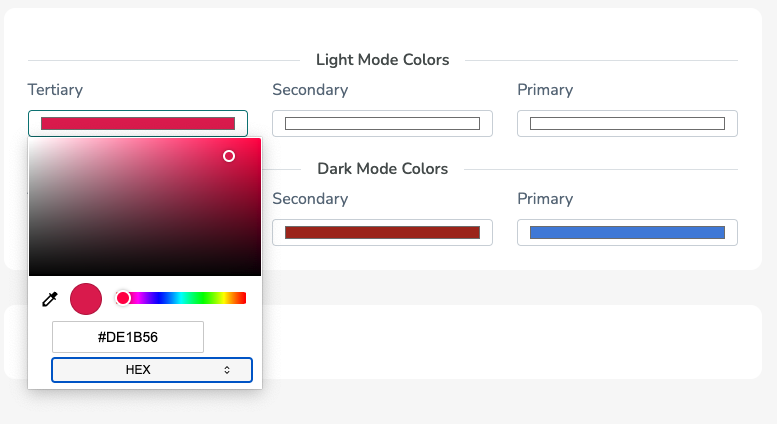This screenshot has width=777, height=424.
Task: Click the circular handle in the saturation gradient
Action: pos(228,156)
